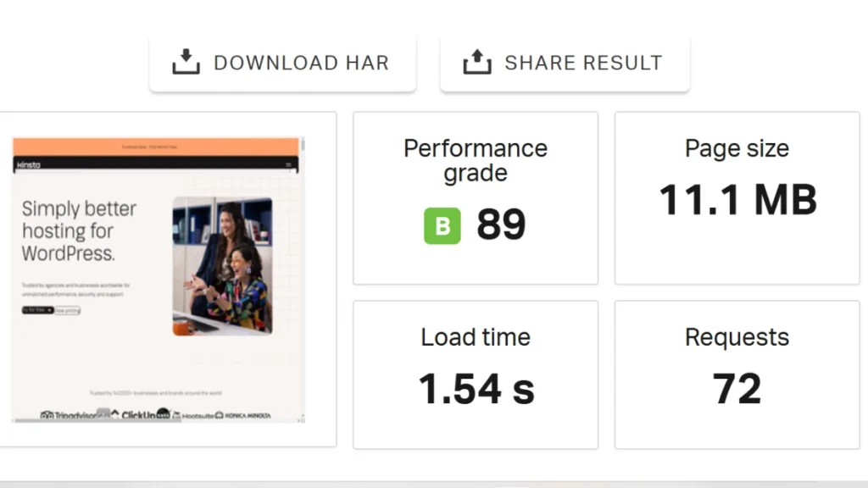
Task: Click the View pricing link in the preview
Action: (67, 310)
